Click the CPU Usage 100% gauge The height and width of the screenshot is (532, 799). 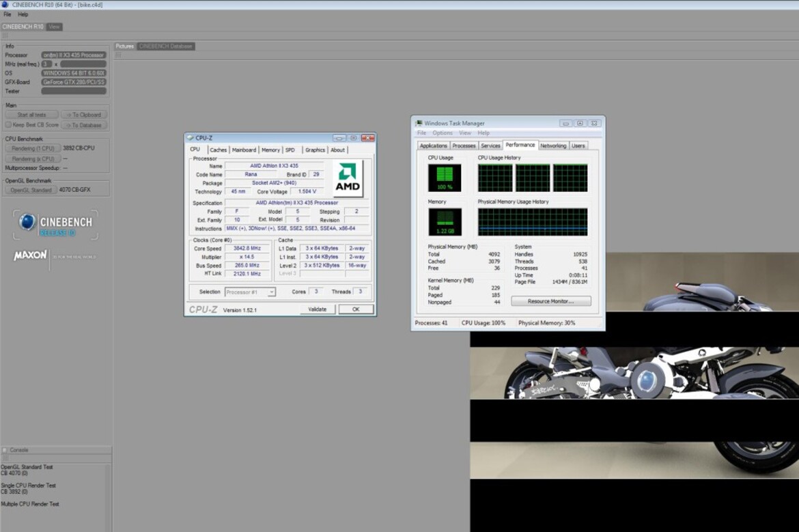(445, 178)
